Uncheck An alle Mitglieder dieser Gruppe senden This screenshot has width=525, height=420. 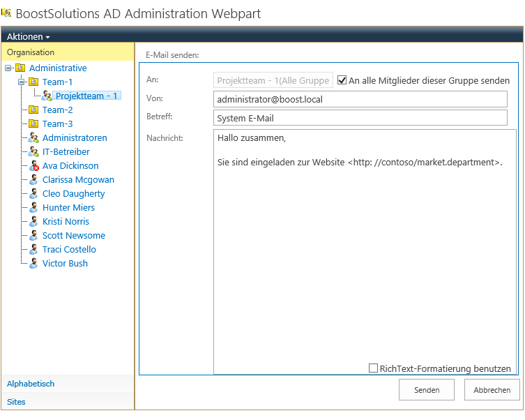click(342, 80)
